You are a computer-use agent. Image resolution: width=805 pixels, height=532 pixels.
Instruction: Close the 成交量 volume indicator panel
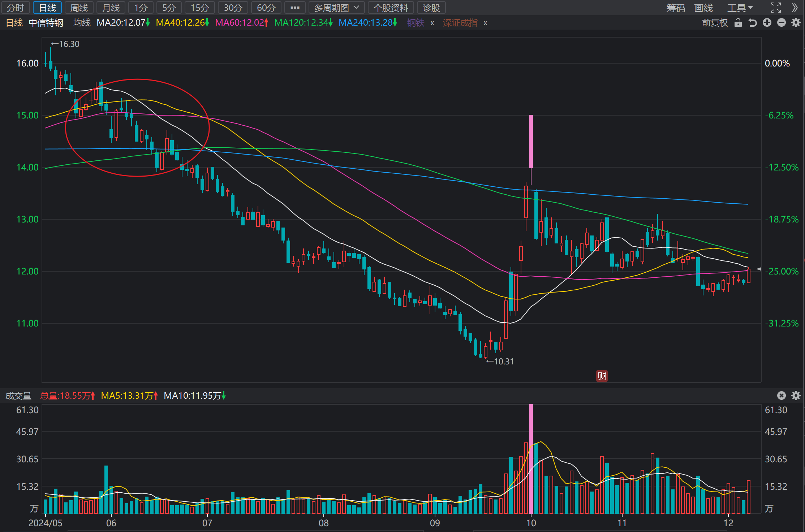point(782,395)
